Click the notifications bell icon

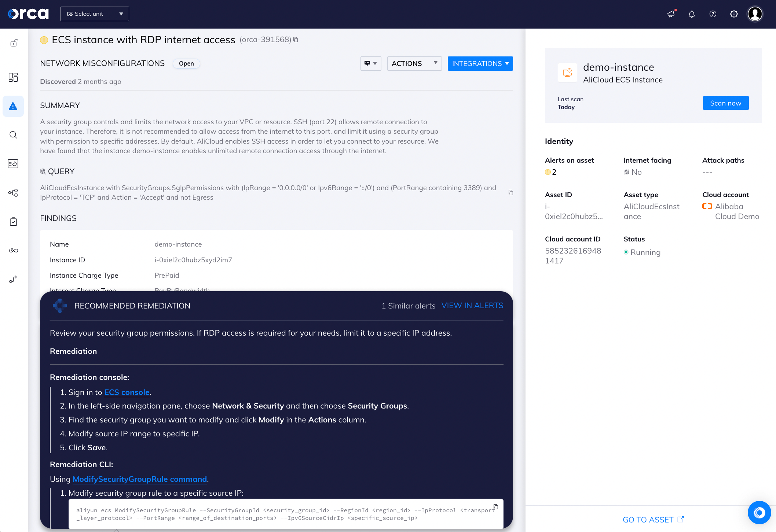coord(692,14)
